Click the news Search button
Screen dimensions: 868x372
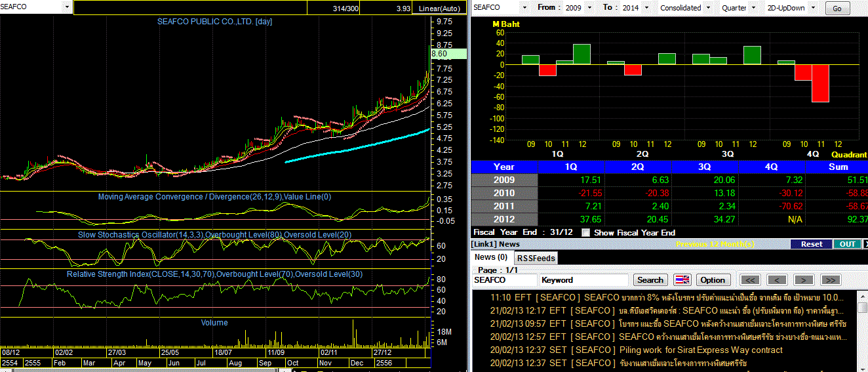point(650,280)
